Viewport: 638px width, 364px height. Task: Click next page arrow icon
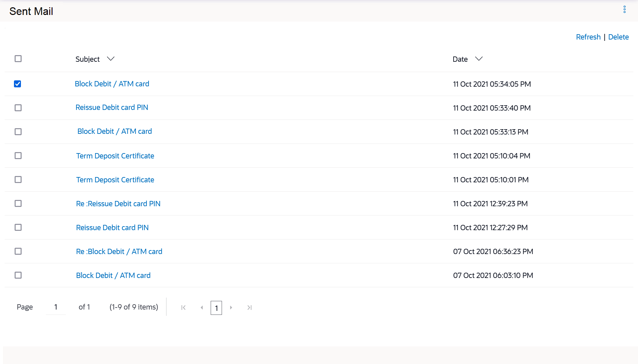pyautogui.click(x=231, y=308)
